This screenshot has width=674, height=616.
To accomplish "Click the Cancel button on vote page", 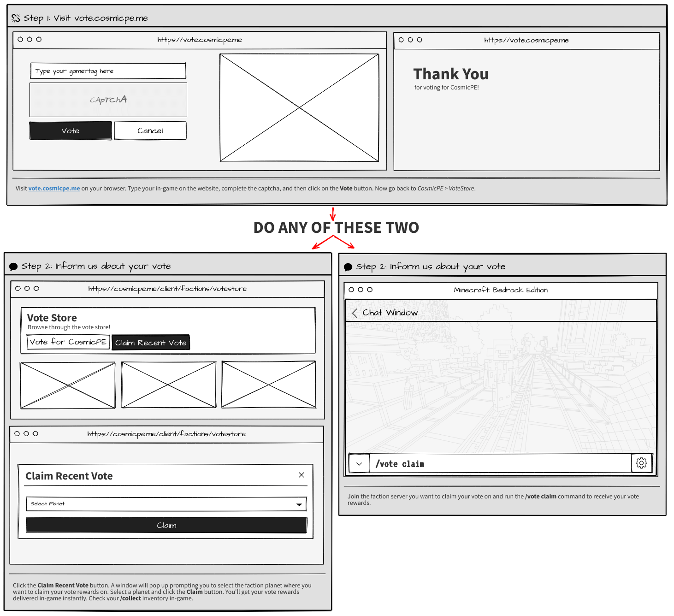I will pyautogui.click(x=150, y=130).
